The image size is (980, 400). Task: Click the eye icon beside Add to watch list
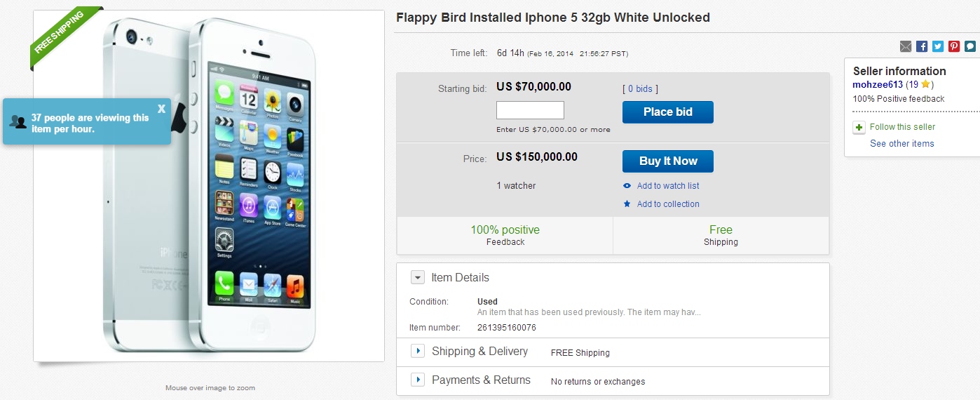(x=627, y=186)
